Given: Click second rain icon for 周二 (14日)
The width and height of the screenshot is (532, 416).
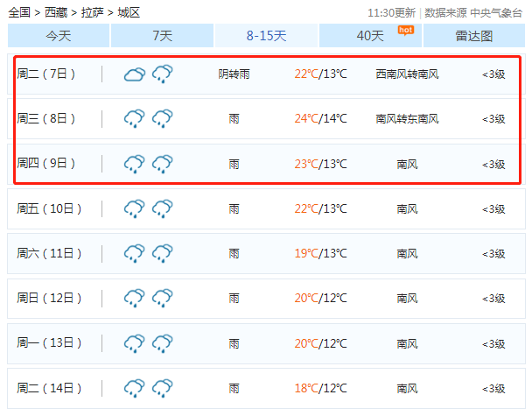Looking at the screenshot, I should coord(163,388).
